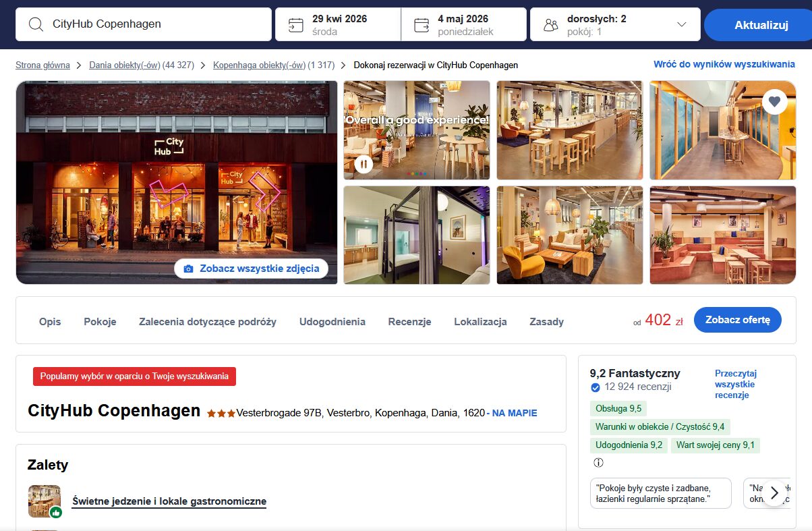The image size is (812, 531).
Task: Open the Udogodnienia tab
Action: pyautogui.click(x=332, y=322)
